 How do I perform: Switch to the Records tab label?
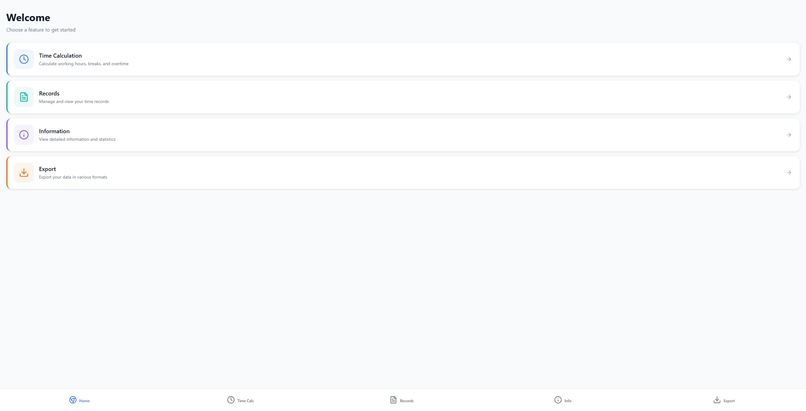pos(407,401)
